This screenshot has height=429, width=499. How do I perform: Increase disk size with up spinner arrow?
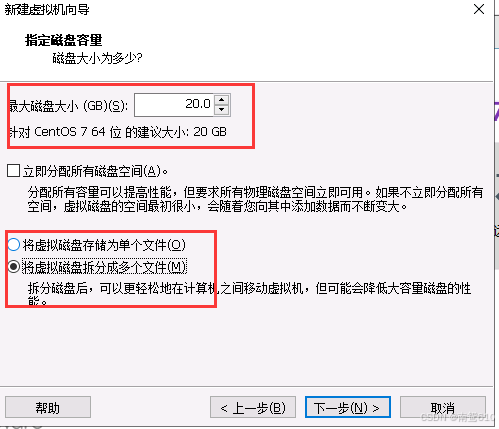point(222,99)
